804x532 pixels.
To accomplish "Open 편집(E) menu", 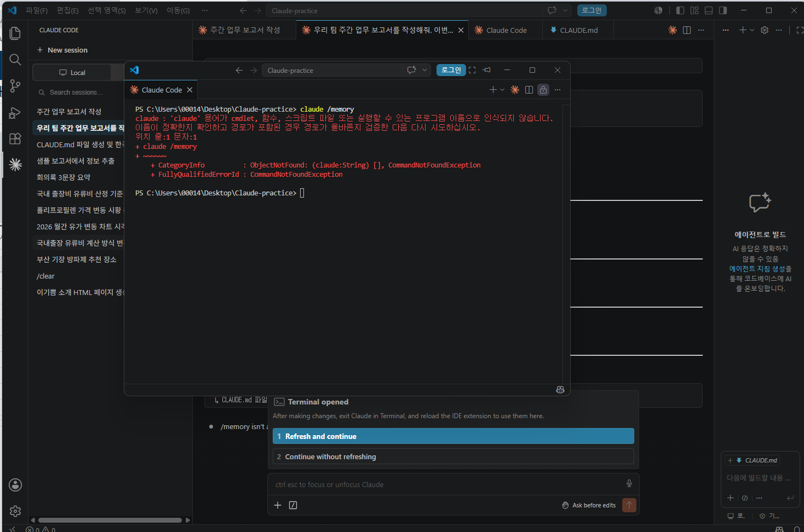I will pyautogui.click(x=68, y=10).
